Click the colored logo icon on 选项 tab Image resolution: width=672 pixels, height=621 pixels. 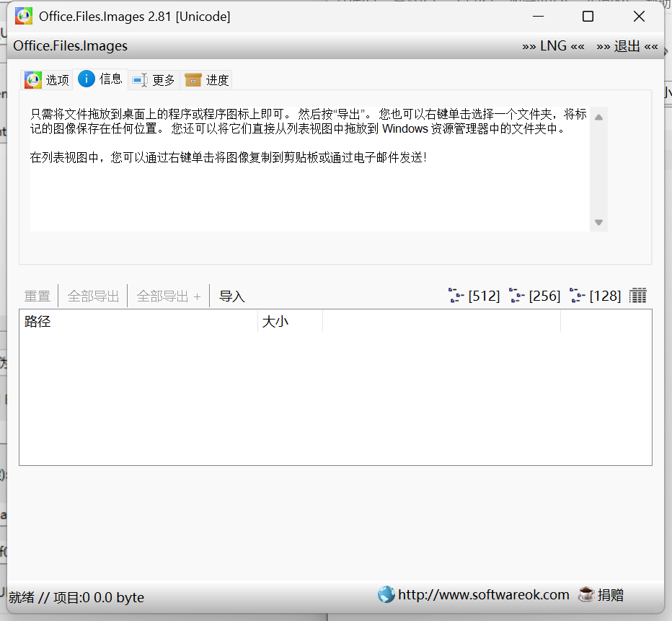32,79
